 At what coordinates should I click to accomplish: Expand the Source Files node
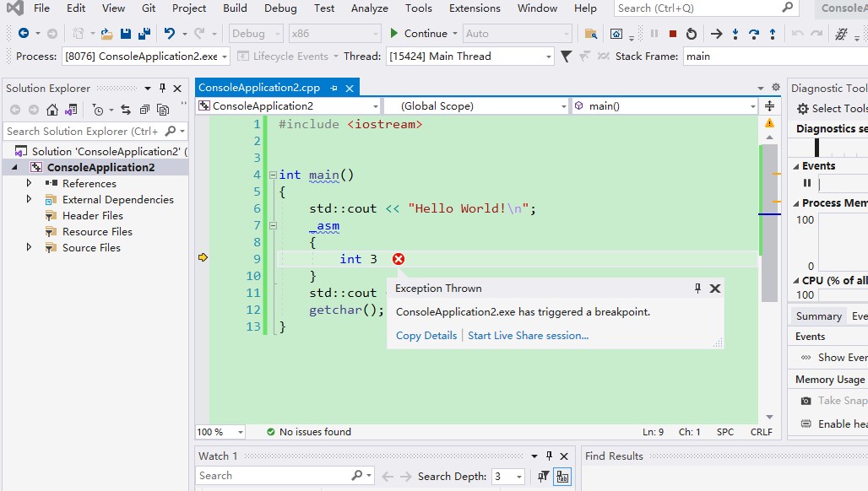click(x=29, y=247)
